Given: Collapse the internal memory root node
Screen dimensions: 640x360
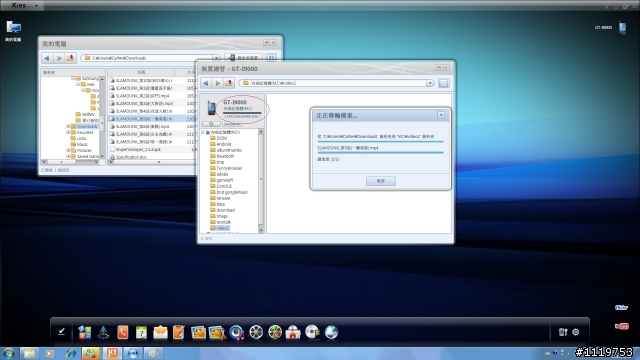Looking at the screenshot, I should (x=203, y=132).
